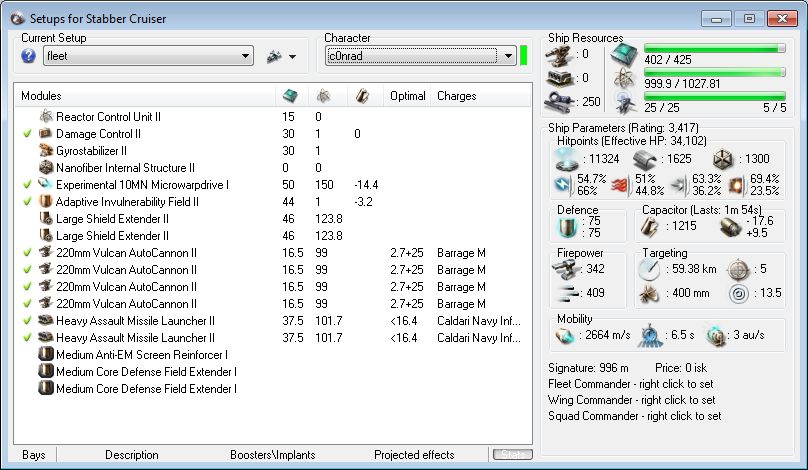The image size is (808, 470).
Task: Toggle first Heavy Assault Missile Launcher II checkmark
Action: (x=28, y=321)
